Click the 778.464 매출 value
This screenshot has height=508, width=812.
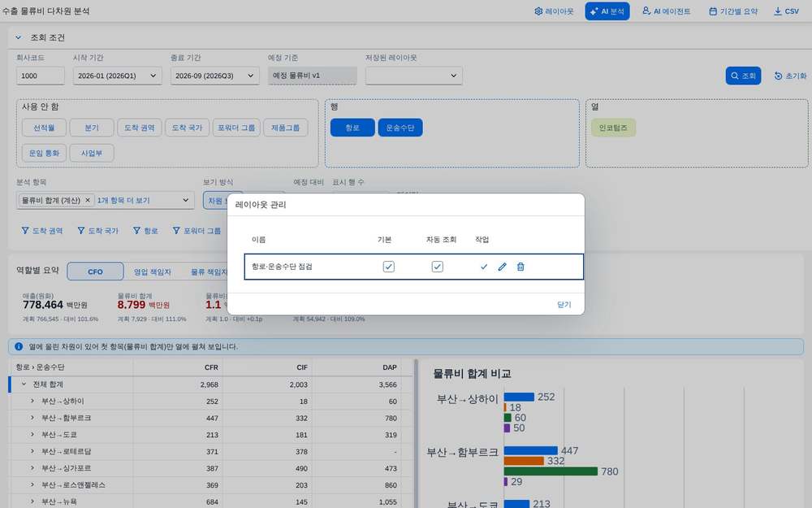[42, 305]
